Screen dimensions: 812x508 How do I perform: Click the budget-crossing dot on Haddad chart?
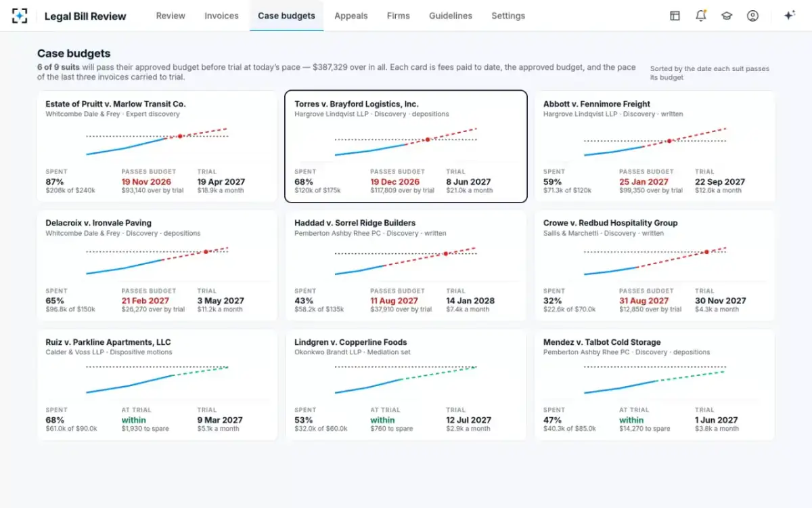[446, 254]
